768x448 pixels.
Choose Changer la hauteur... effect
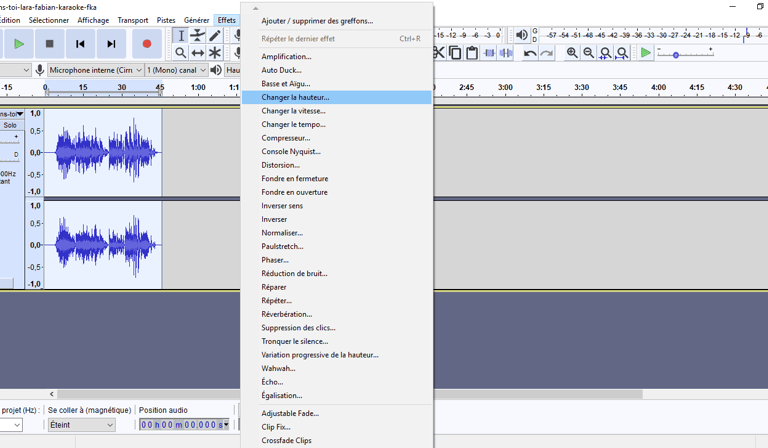(337, 97)
